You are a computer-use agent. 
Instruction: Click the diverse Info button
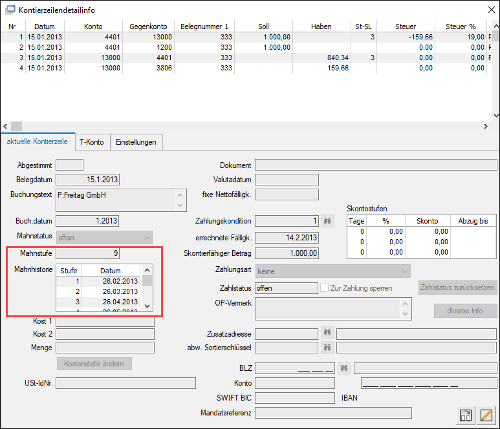[x=465, y=311]
